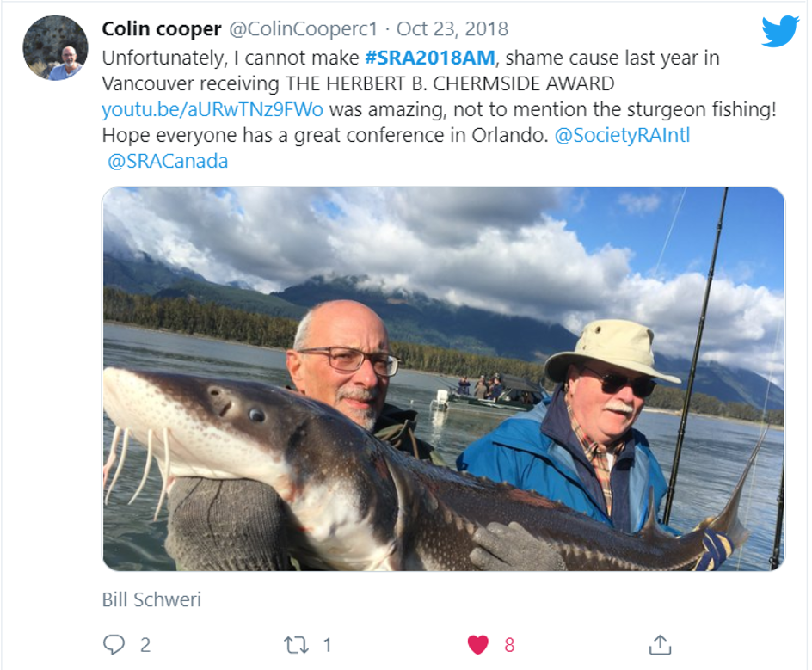Click the Colin cooper display name
Screen dimensions: 812x670
click(x=162, y=29)
